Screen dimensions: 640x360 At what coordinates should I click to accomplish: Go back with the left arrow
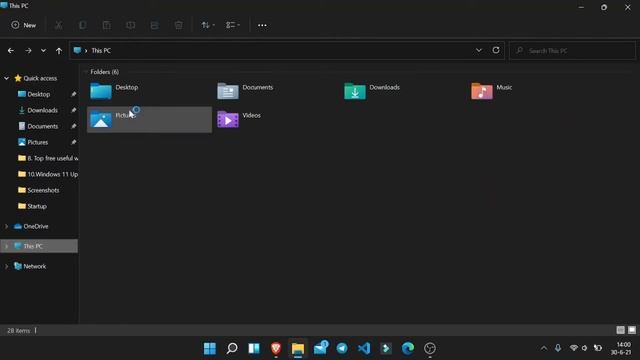click(11, 51)
